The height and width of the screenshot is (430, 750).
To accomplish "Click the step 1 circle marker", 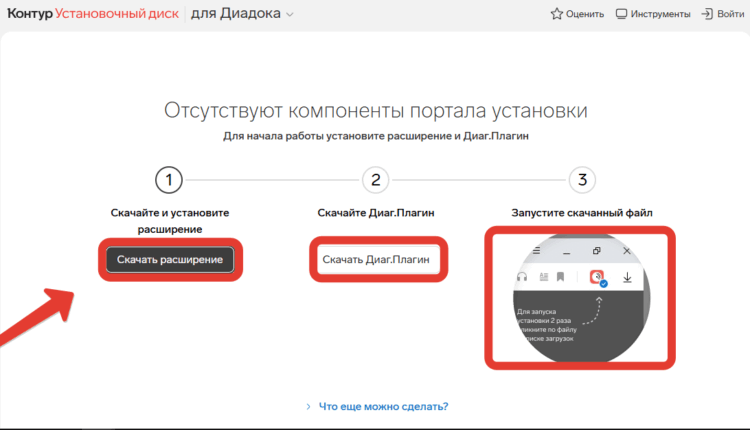I will pos(170,181).
